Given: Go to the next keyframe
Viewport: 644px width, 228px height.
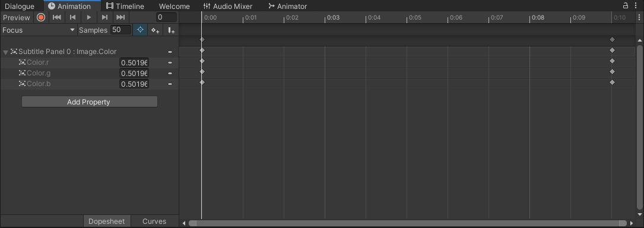Looking at the screenshot, I should pos(104,17).
